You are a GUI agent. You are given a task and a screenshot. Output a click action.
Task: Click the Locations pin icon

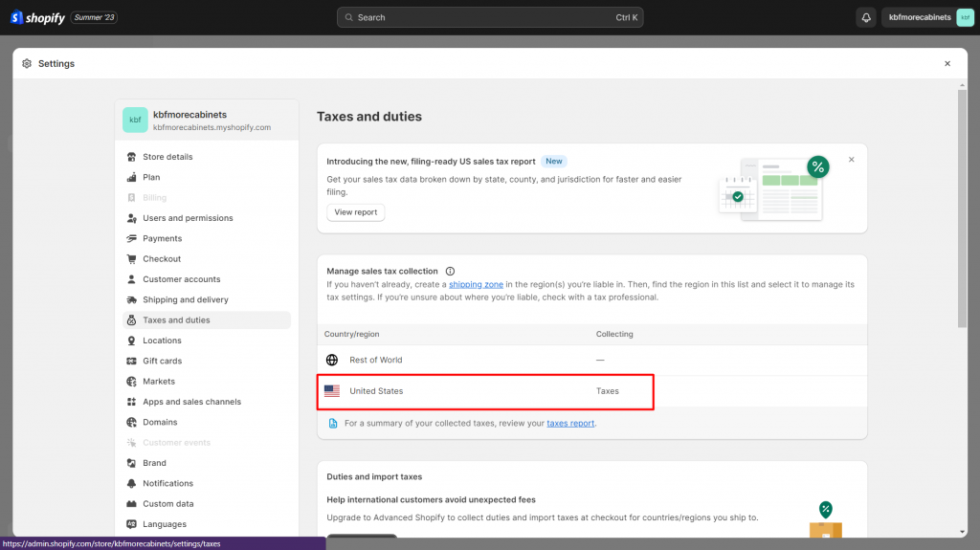(x=131, y=341)
